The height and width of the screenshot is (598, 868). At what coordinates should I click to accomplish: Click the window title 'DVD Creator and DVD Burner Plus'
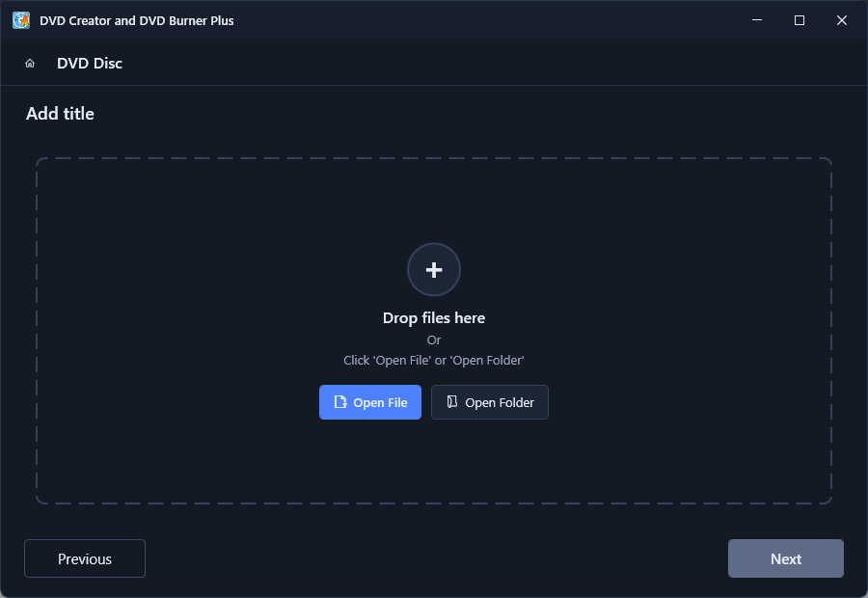click(x=137, y=20)
